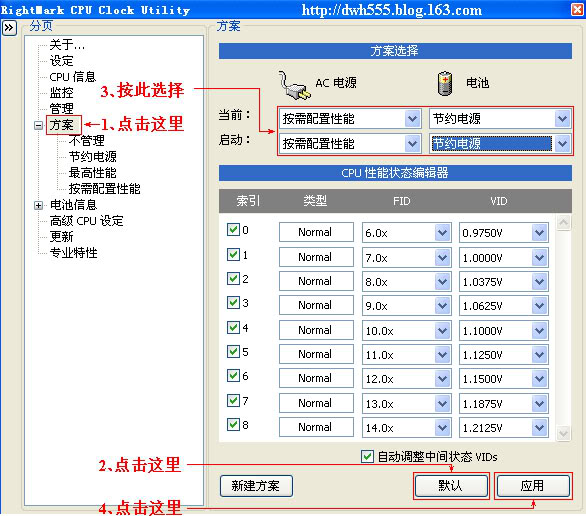The width and height of the screenshot is (586, 516).
Task: Open the 当前 电池 profile dropdown
Action: pyautogui.click(x=562, y=119)
